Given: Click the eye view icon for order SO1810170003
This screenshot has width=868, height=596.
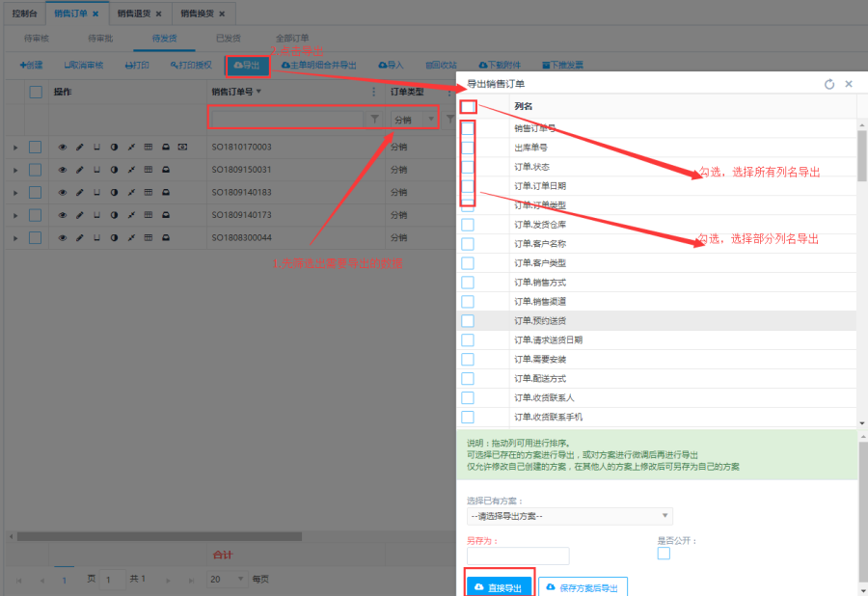Looking at the screenshot, I should 64,147.
